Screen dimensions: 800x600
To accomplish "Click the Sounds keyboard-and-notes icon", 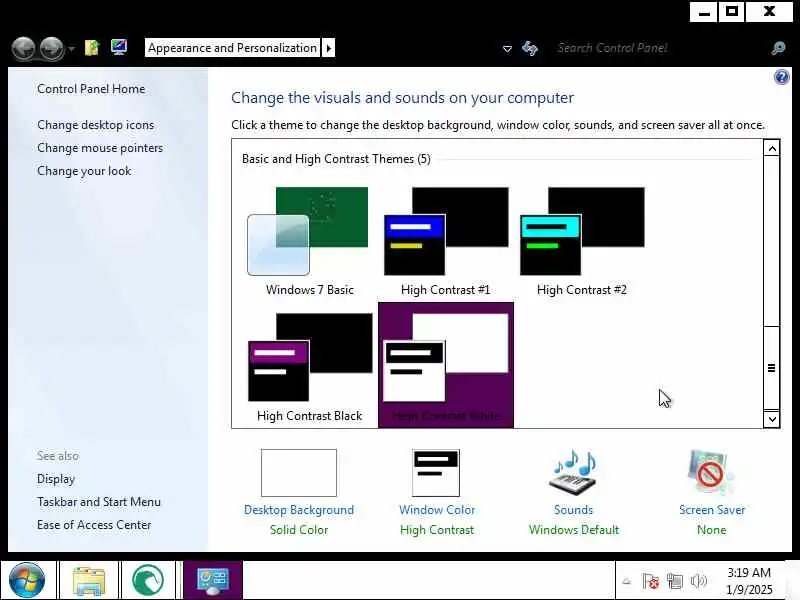I will click(574, 473).
